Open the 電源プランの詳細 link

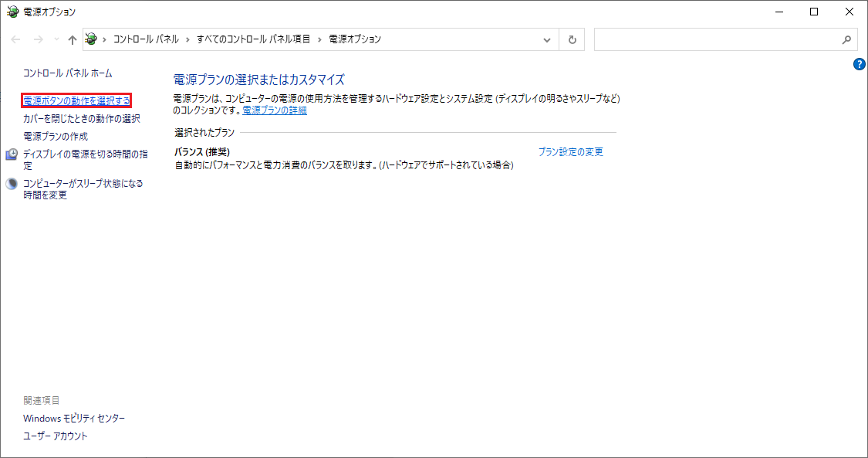point(275,110)
